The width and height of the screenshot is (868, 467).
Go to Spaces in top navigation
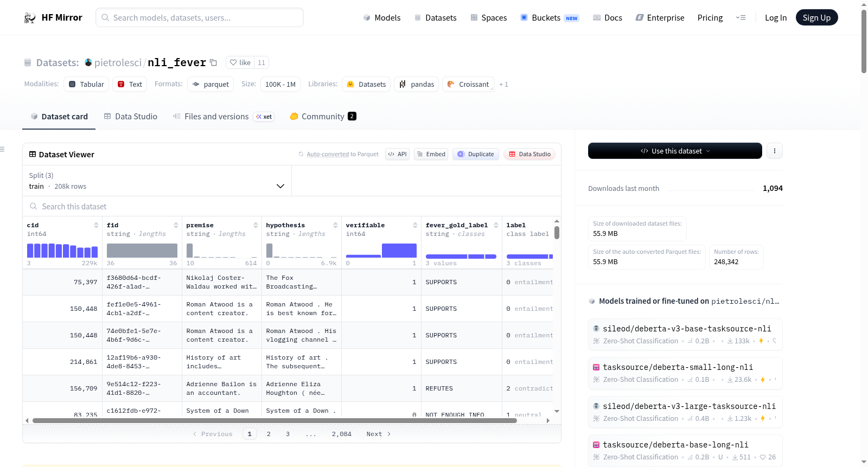click(488, 18)
